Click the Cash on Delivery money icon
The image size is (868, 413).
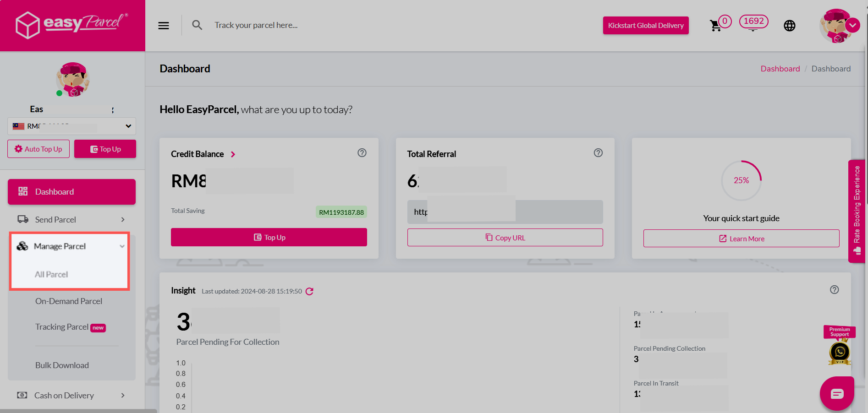pos(22,395)
